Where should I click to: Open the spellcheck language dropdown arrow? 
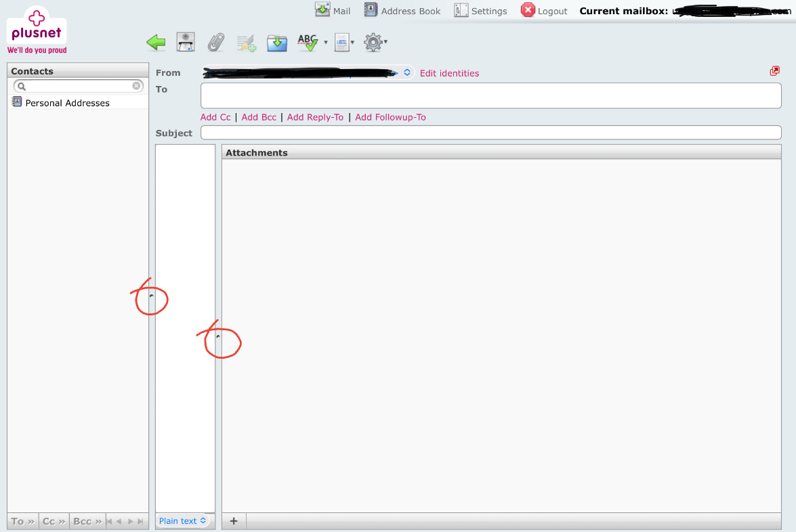[x=326, y=43]
